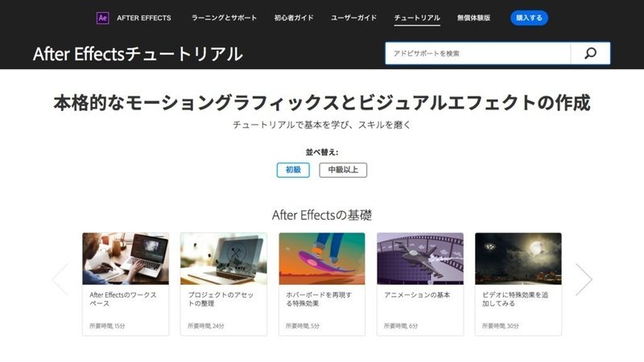Open the 無償体験版 link
The width and height of the screenshot is (644, 362).
(x=473, y=18)
